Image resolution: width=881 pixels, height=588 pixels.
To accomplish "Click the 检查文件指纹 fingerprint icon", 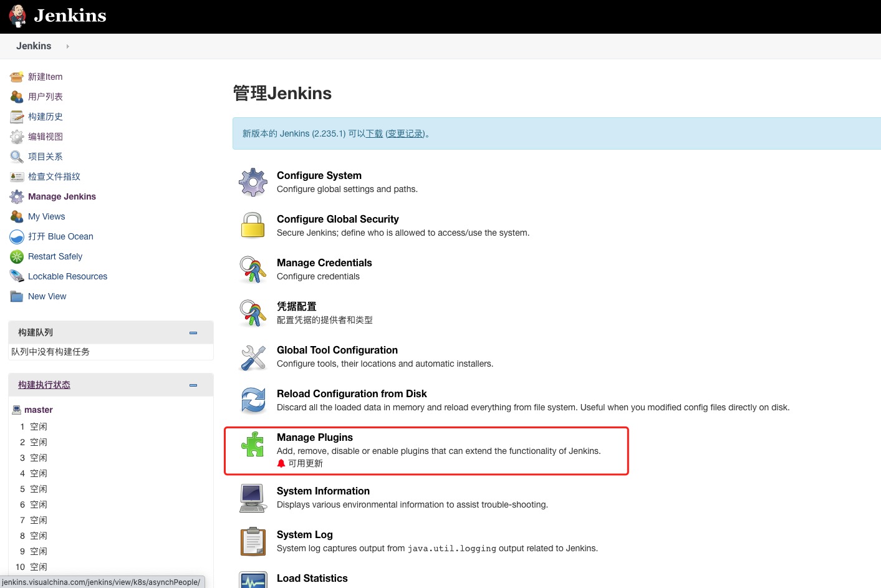I will 17,176.
